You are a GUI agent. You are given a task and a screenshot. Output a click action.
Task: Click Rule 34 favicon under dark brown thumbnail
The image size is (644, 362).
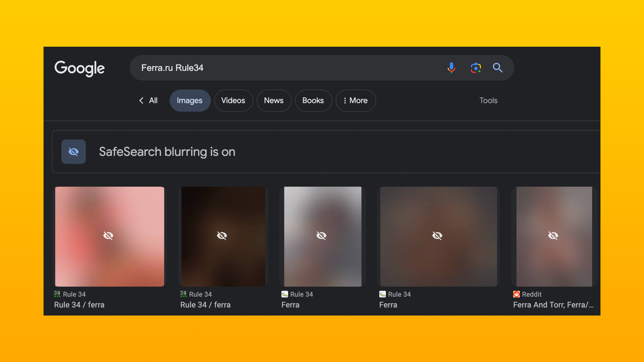[x=184, y=294]
